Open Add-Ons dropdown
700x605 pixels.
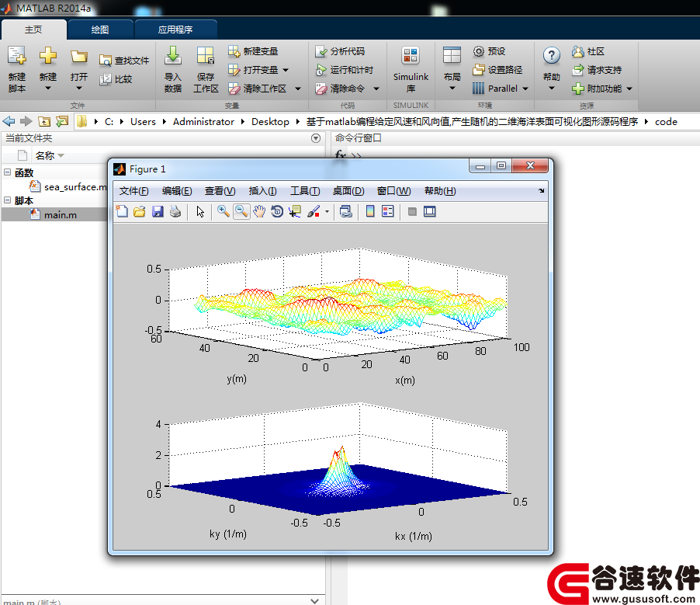(x=629, y=89)
